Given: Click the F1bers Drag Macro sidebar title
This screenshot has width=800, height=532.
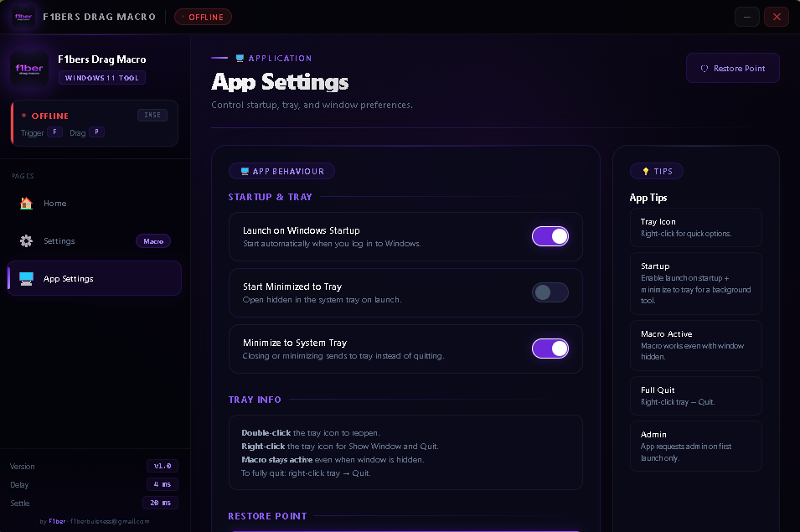Looking at the screenshot, I should [x=102, y=59].
